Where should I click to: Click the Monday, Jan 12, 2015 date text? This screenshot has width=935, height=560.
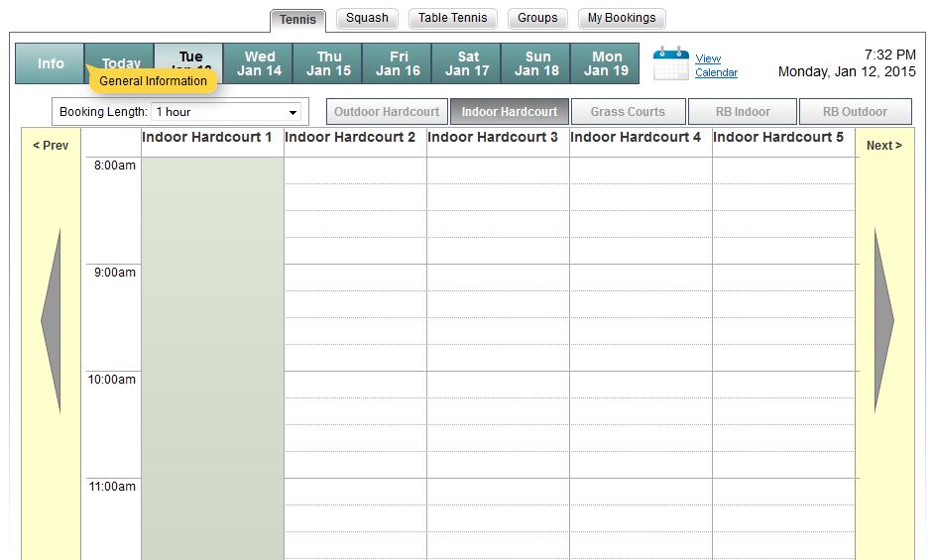pos(847,72)
